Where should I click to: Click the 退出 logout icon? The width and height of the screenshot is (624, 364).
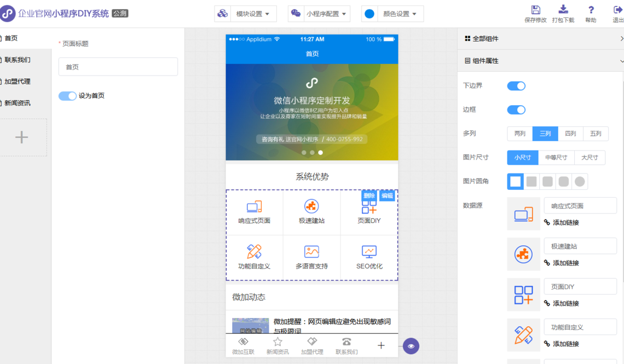618,10
